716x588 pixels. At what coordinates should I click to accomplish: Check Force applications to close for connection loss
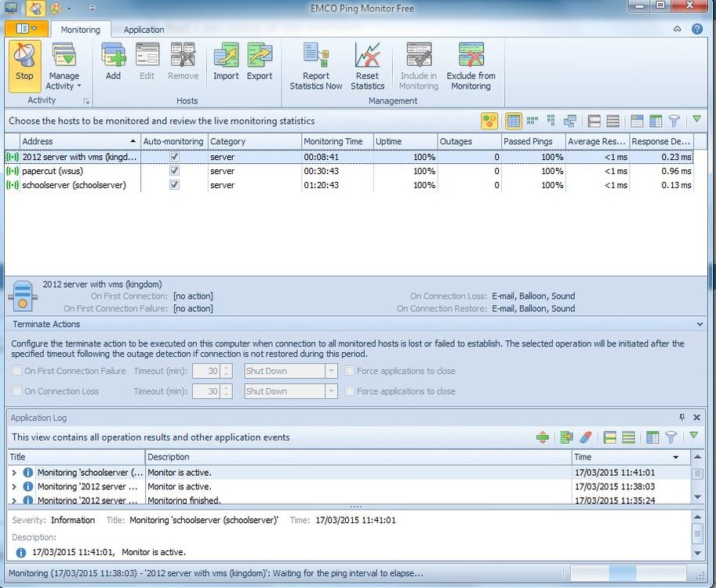[349, 390]
